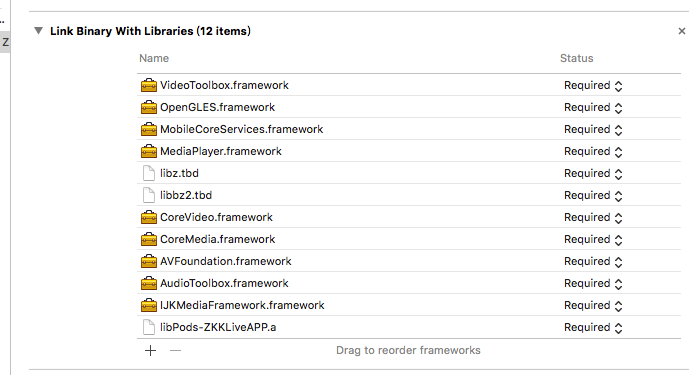The image size is (692, 375).
Task: Open the Required status popup for MediaPlayer.framework
Action: tap(593, 151)
